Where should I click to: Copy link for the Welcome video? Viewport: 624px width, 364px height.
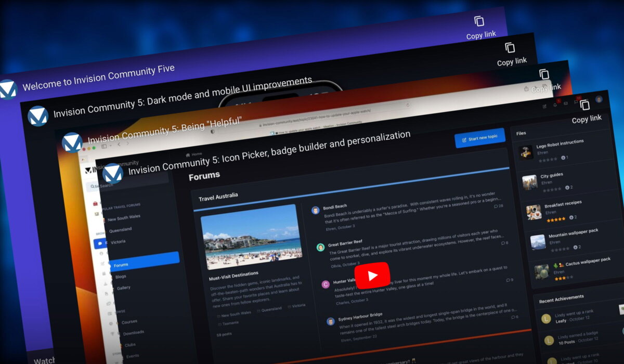click(480, 27)
